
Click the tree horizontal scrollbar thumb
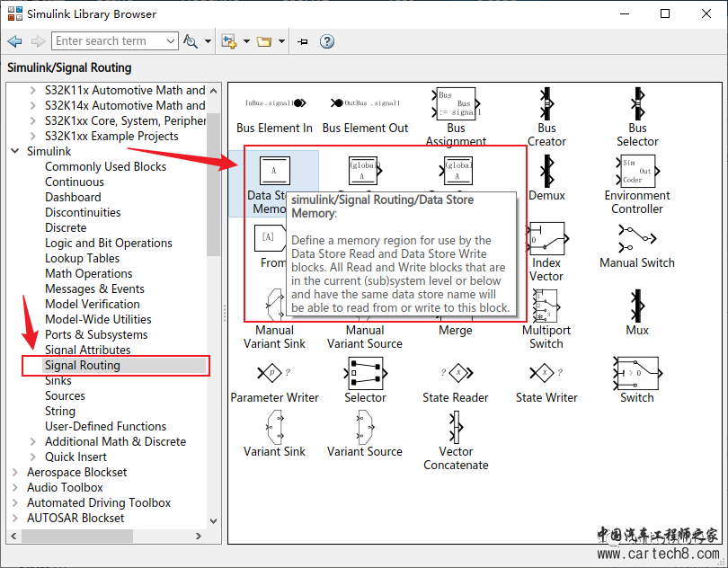pyautogui.click(x=77, y=536)
